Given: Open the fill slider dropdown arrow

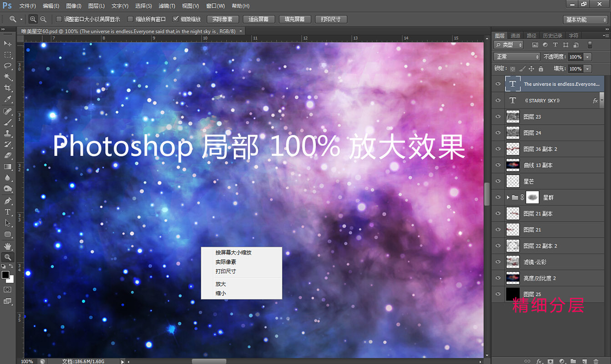Looking at the screenshot, I should coord(588,69).
